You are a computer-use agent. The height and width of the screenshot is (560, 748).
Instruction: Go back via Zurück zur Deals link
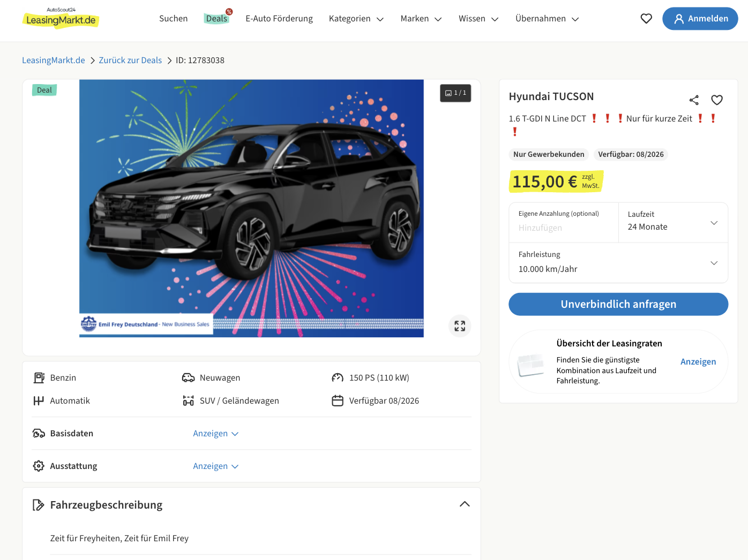[130, 60]
